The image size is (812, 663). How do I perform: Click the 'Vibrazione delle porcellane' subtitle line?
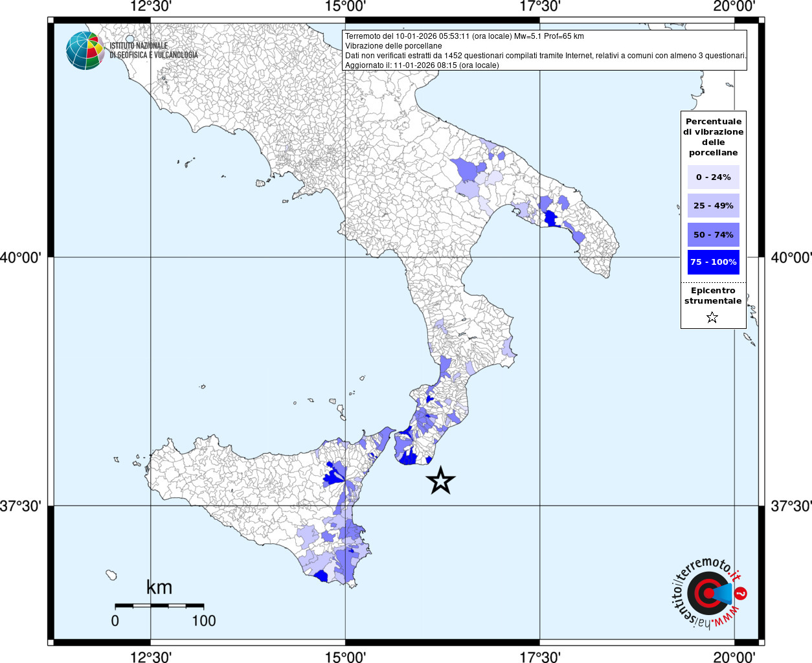[x=394, y=46]
